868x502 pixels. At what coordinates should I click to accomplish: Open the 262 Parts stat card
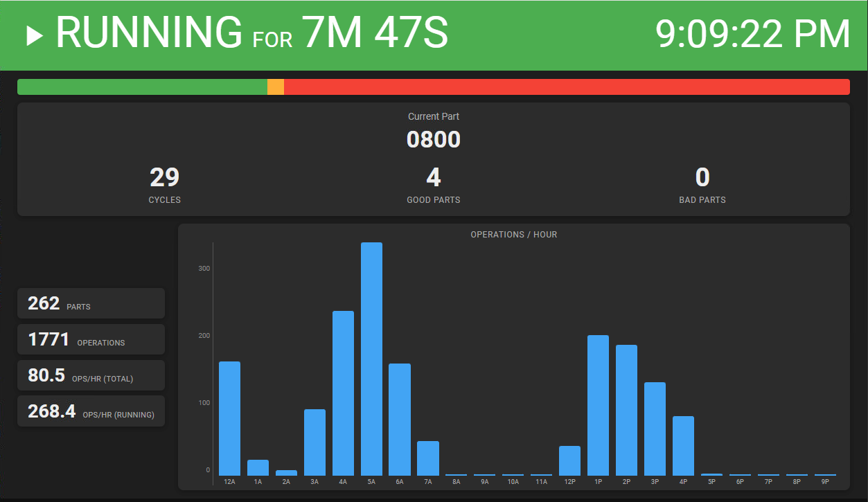click(x=91, y=303)
